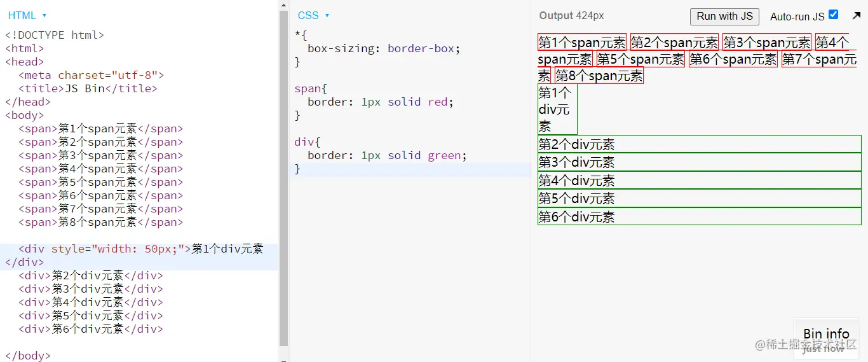Click the Run with JS button
This screenshot has width=868, height=362.
point(724,17)
